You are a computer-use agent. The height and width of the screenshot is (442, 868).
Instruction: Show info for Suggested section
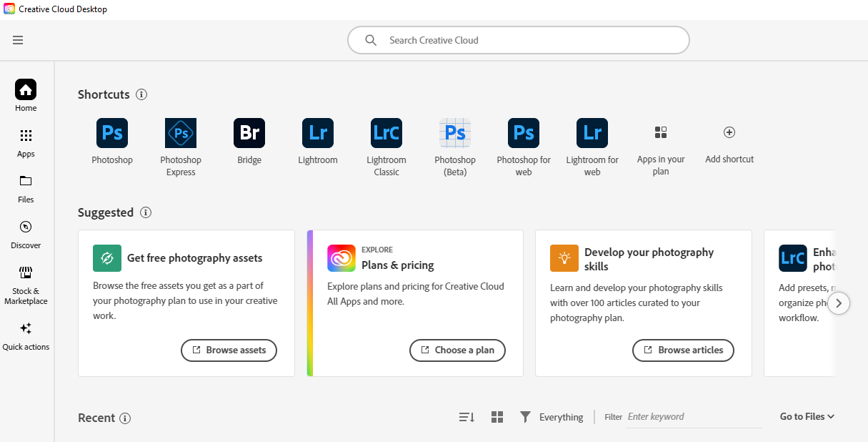[x=146, y=212]
